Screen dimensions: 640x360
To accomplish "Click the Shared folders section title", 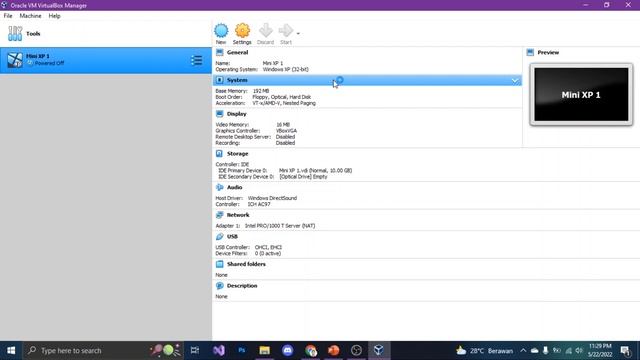I will pyautogui.click(x=246, y=264).
